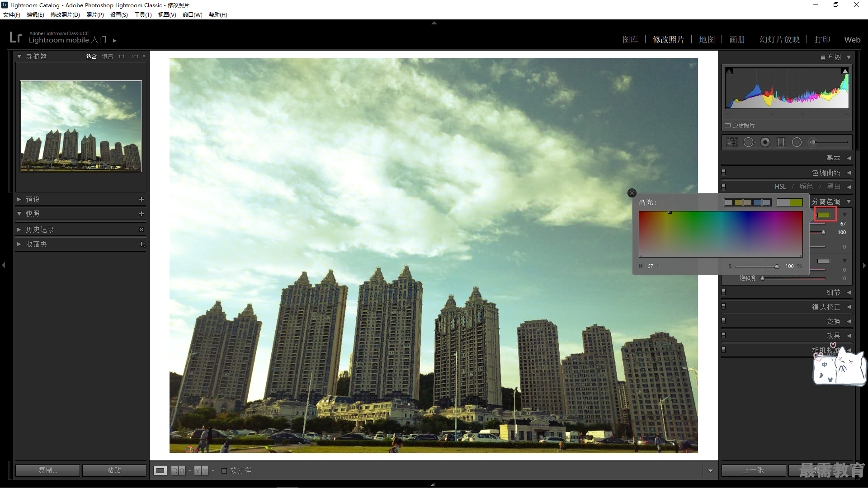Screen dimensions: 868x488
Task: Toggle HSL panel on/off switch
Action: (724, 187)
